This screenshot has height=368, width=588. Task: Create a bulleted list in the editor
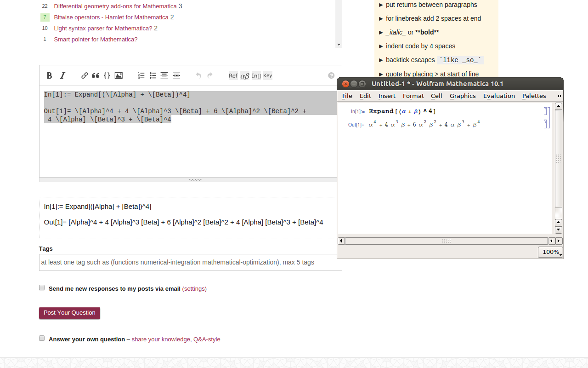[153, 75]
